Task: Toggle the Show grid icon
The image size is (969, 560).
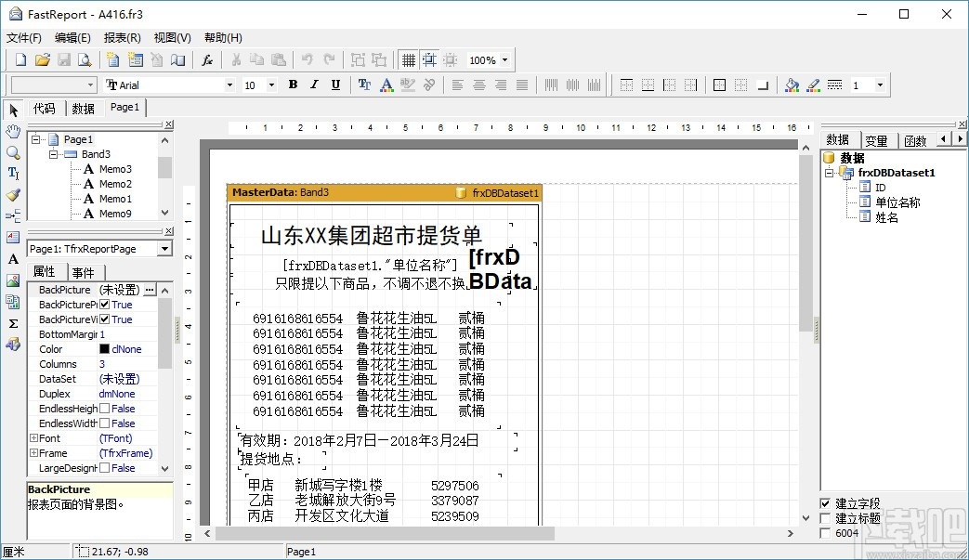Action: (408, 60)
